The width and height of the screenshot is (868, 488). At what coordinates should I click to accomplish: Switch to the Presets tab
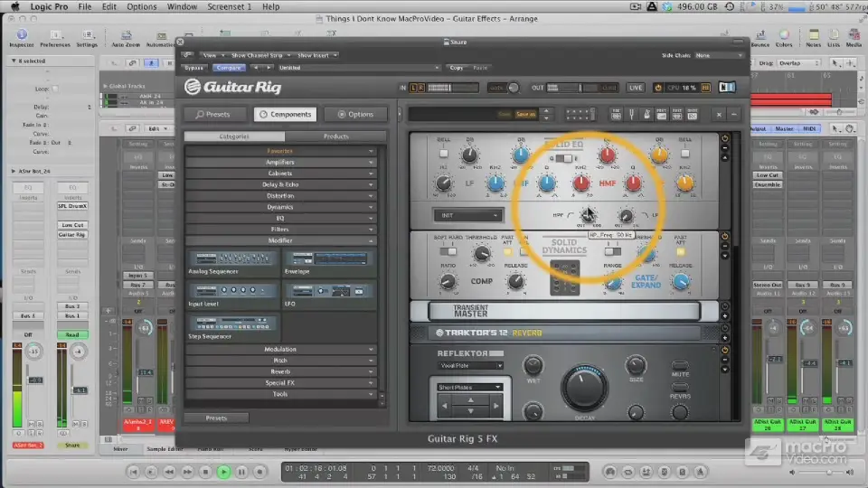pos(213,115)
